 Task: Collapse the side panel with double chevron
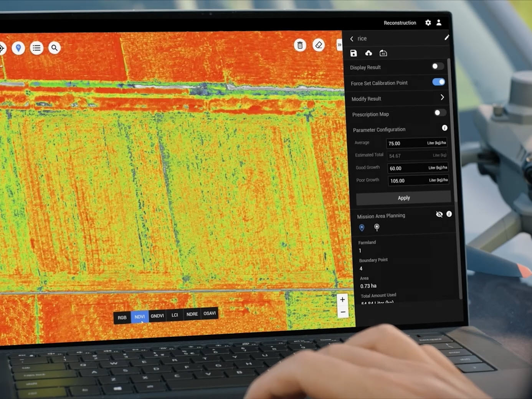tap(339, 45)
